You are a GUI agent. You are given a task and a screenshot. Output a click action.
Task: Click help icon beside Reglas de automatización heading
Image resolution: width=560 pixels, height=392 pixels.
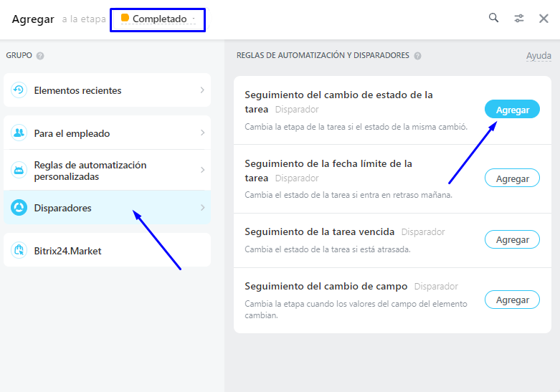point(417,56)
